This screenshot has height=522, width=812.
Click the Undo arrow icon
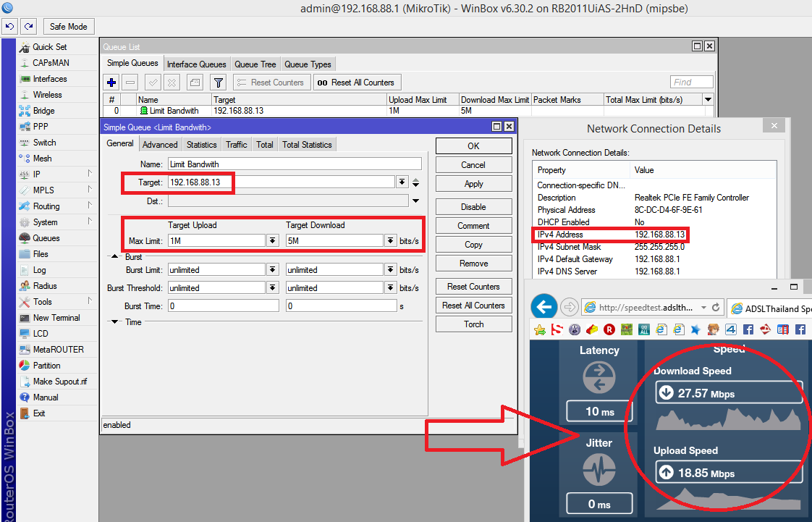(x=10, y=26)
